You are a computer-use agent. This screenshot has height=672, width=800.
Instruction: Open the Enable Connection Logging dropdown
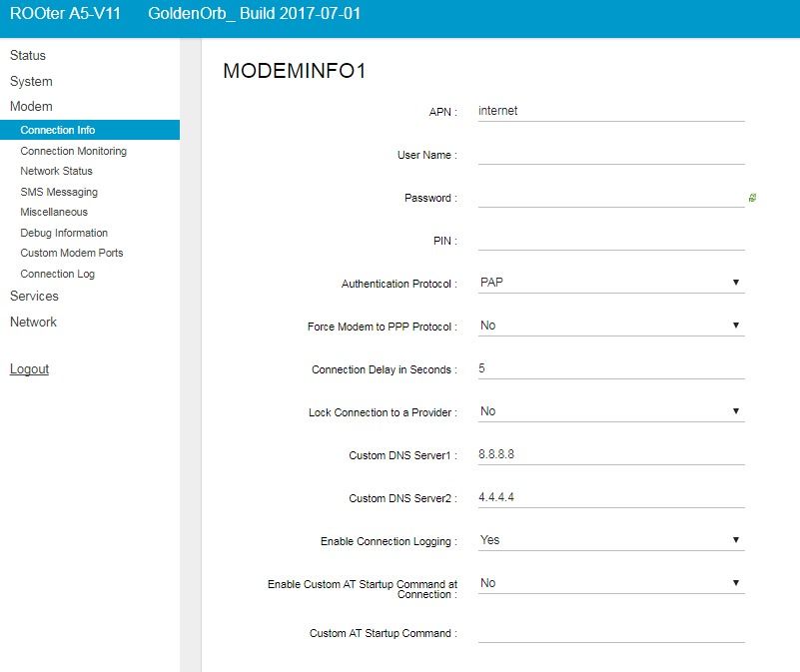tap(611, 540)
